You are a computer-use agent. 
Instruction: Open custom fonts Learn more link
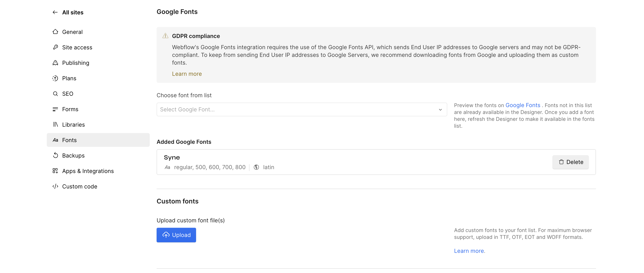[469, 251]
